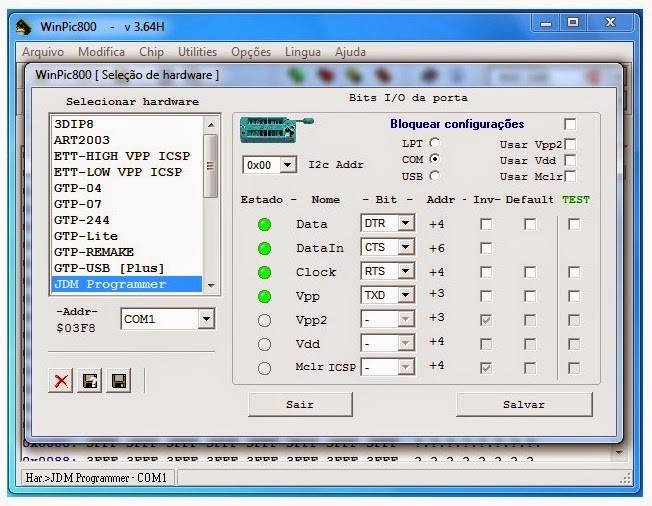Minimize the WinPic800 window
This screenshot has width=652, height=506.
546,23
